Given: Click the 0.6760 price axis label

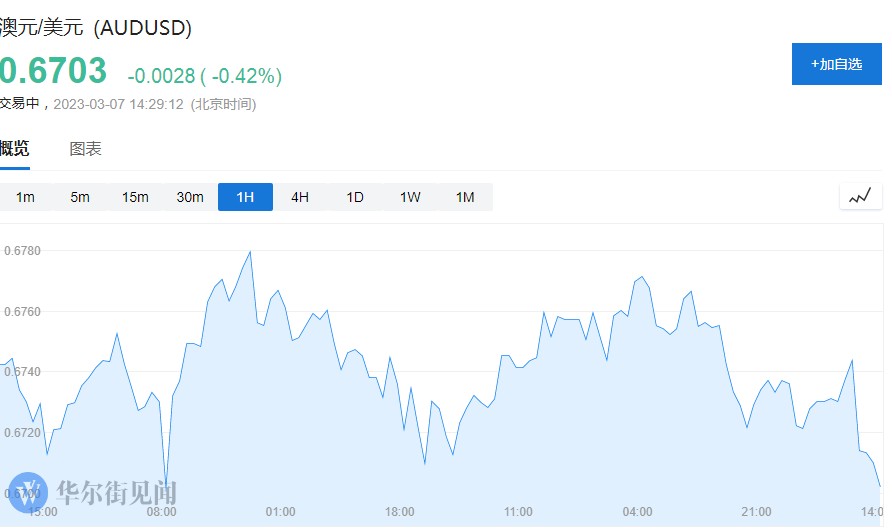Looking at the screenshot, I should [x=22, y=312].
